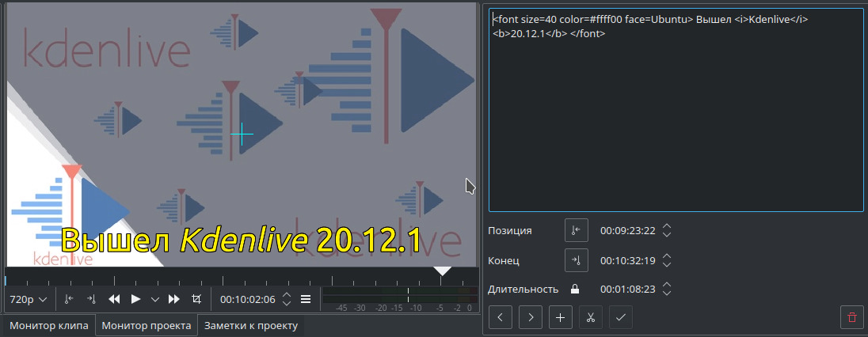The image size is (868, 337).
Task: Click the white playhead marker on monitor ruler
Action: pyautogui.click(x=442, y=271)
